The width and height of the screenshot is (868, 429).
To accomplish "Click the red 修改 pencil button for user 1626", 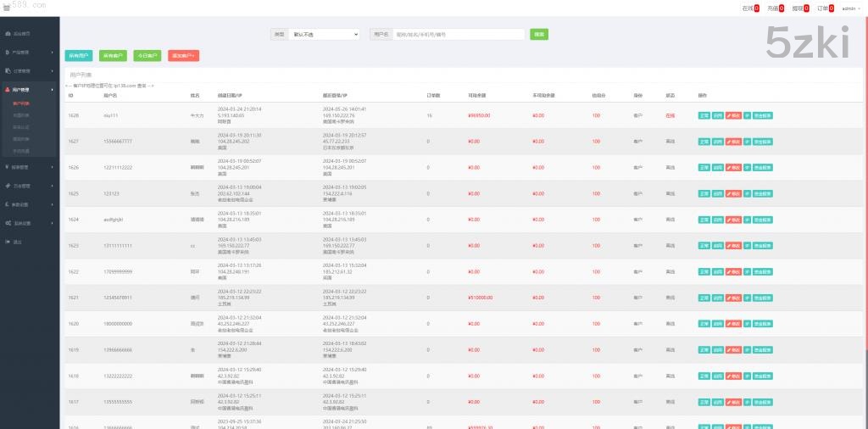I will coord(734,167).
